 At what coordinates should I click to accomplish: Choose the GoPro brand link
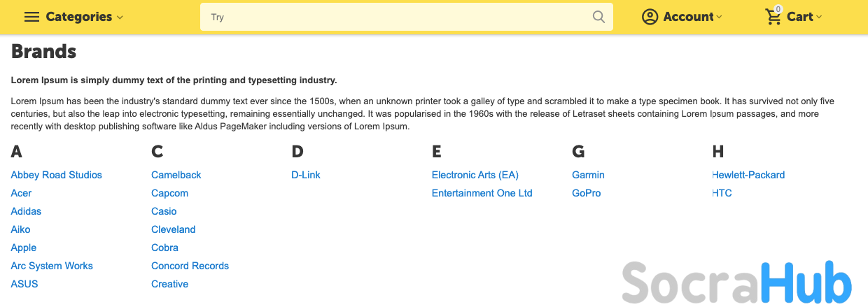(587, 193)
